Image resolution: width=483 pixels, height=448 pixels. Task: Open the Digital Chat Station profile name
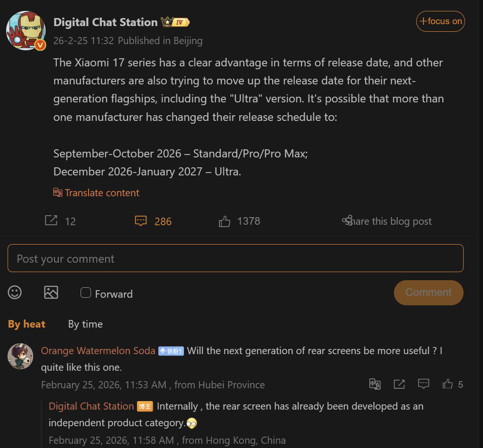(105, 22)
